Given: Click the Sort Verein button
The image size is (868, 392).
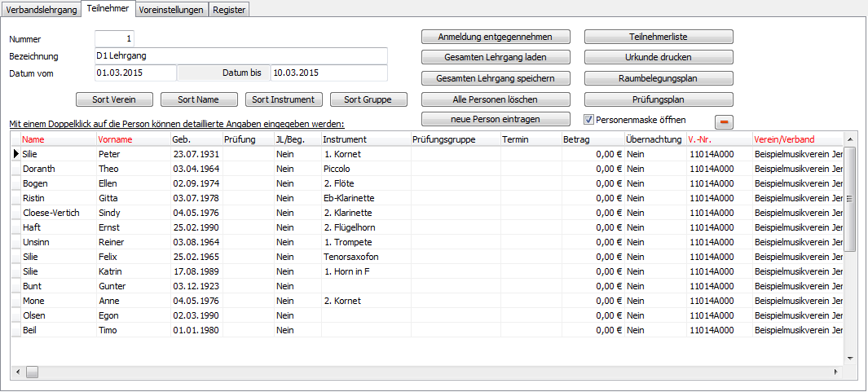Looking at the screenshot, I should 115,99.
